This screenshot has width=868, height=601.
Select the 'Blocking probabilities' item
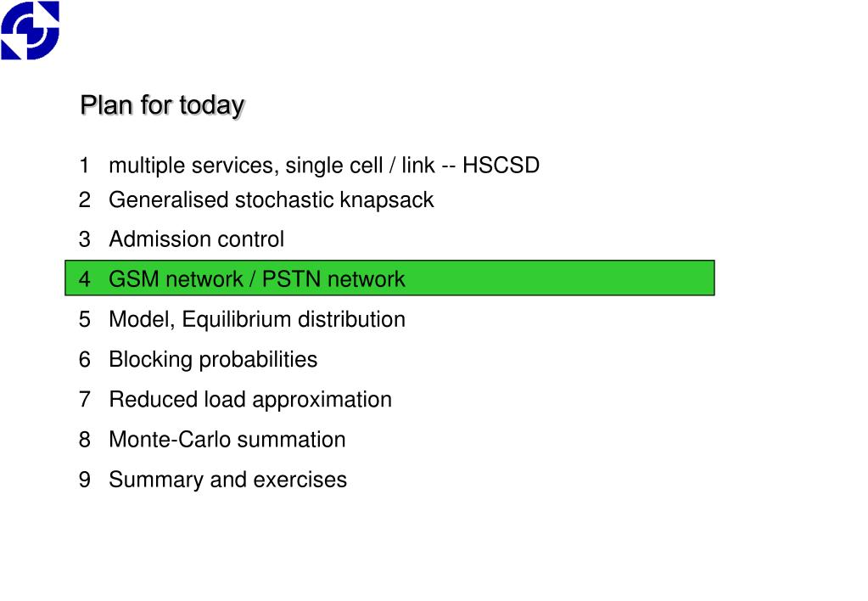[x=213, y=359]
